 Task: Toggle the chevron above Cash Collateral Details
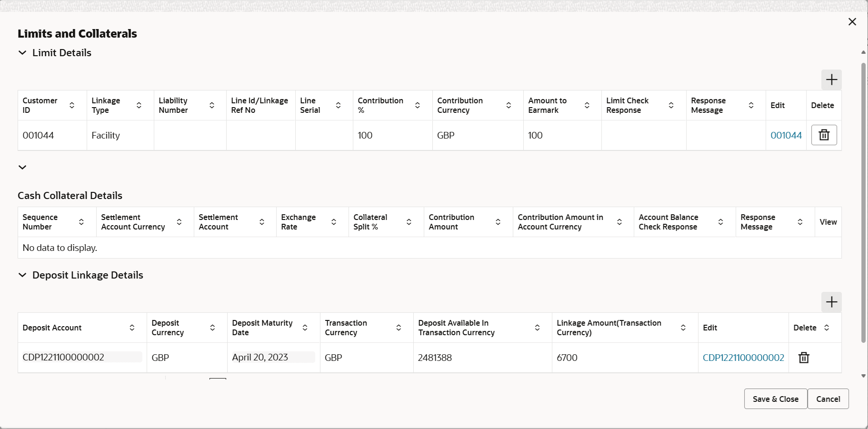22,167
